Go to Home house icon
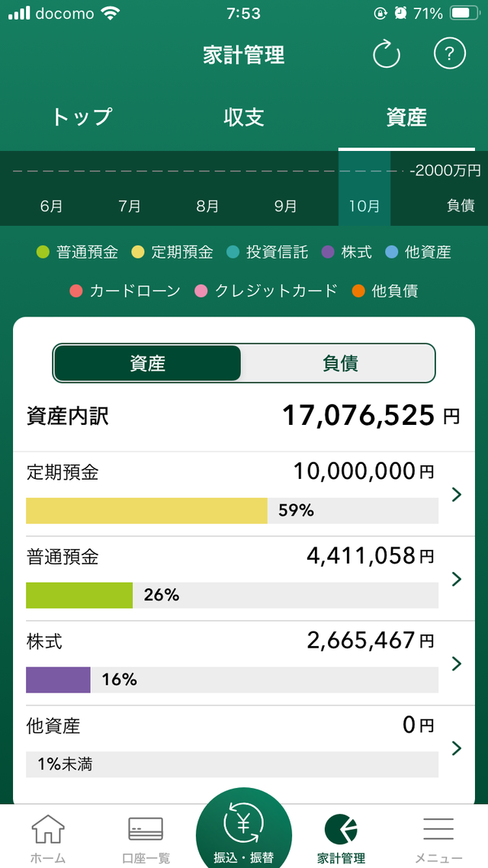This screenshot has height=868, width=488. [47, 829]
